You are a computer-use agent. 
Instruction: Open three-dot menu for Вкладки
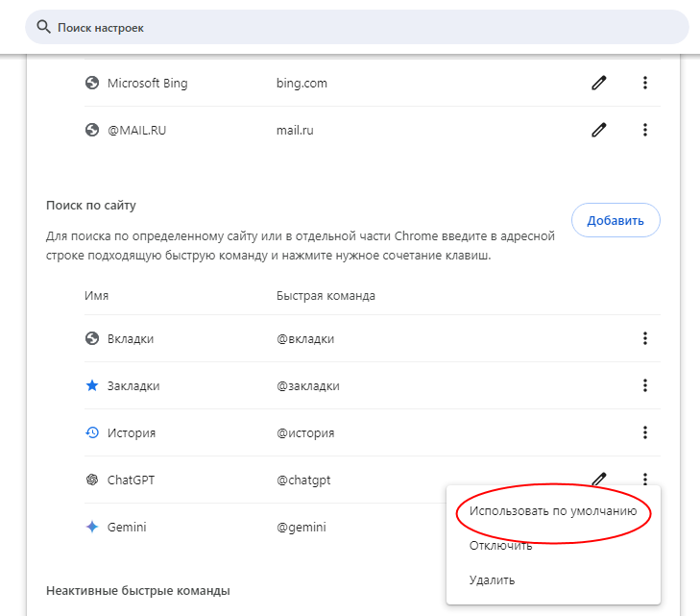tap(644, 338)
